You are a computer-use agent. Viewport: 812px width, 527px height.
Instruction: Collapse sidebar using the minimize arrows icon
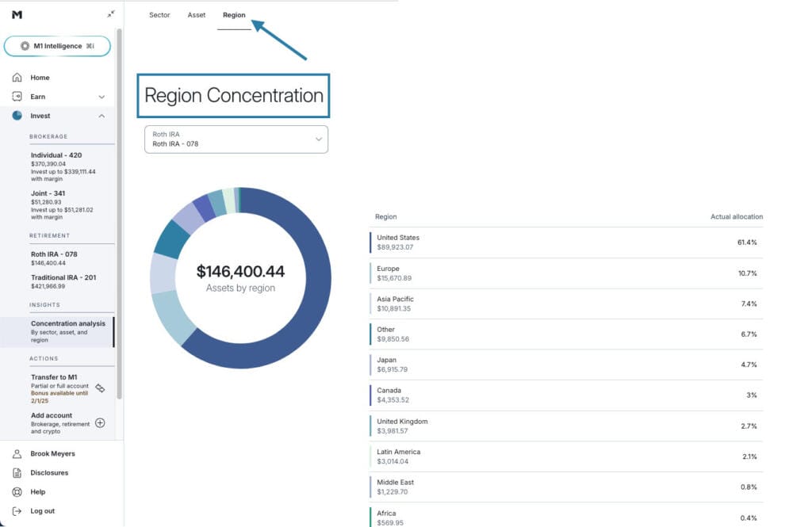pos(110,14)
